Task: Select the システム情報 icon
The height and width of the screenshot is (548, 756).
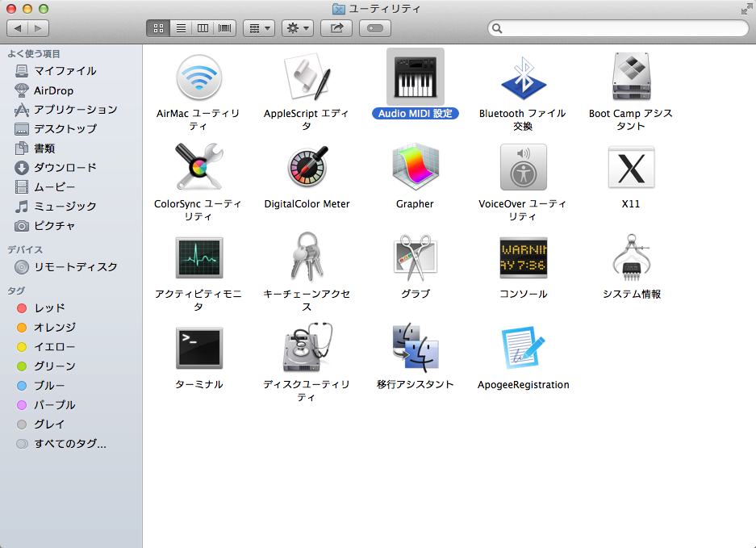Action: pyautogui.click(x=632, y=257)
